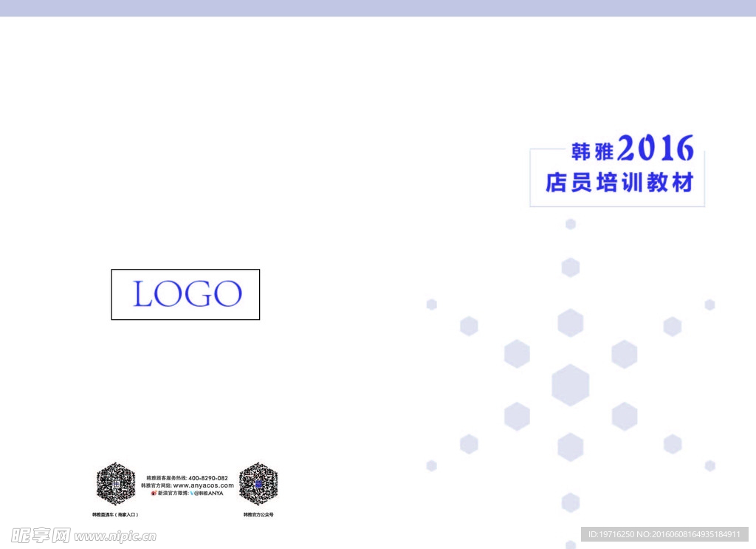Screen dimensions: 756x549
Task: Click the blue logo inside the right QR code
Action: pyautogui.click(x=257, y=485)
